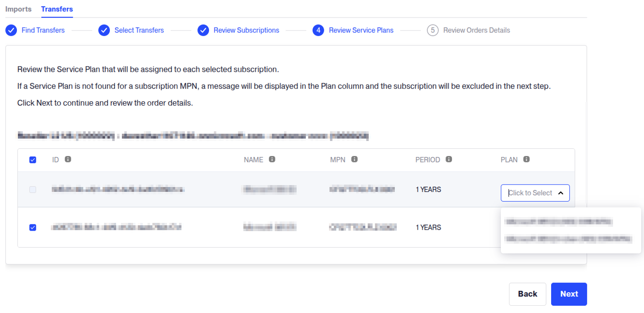Open the Review Subscriptions step link

point(246,30)
